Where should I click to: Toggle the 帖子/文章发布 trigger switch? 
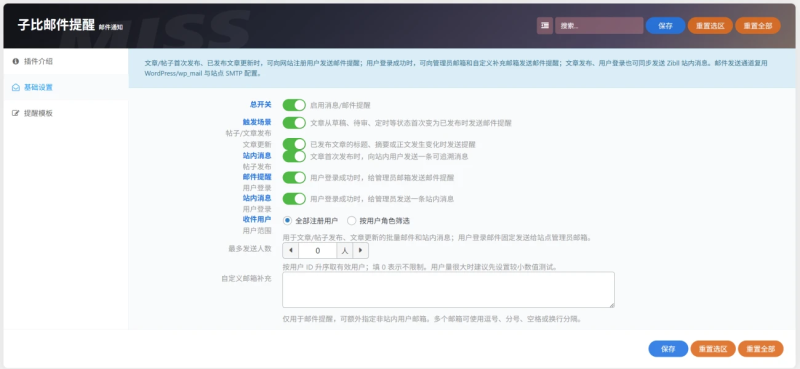[294, 123]
